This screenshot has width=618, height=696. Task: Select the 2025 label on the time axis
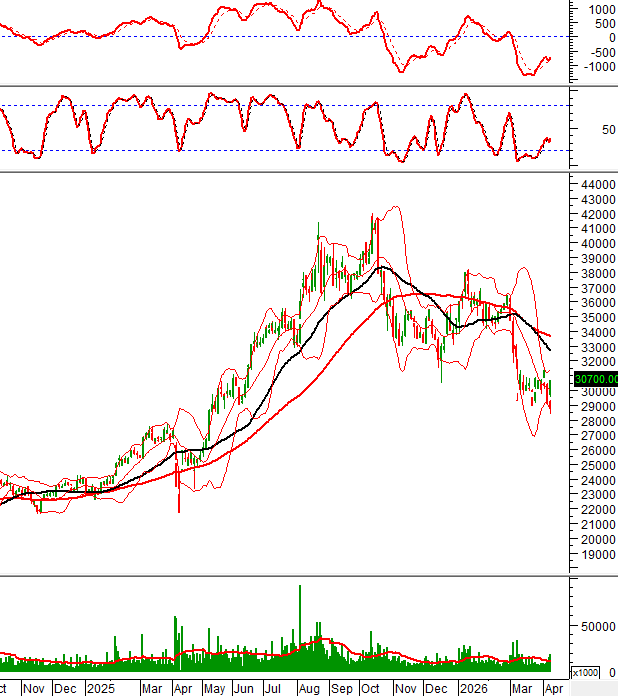tap(100, 689)
